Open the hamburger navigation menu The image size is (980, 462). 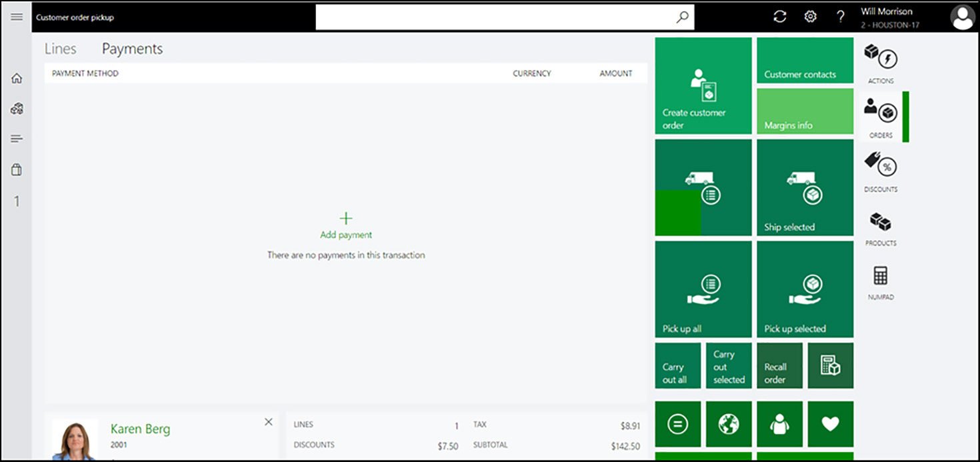click(17, 17)
